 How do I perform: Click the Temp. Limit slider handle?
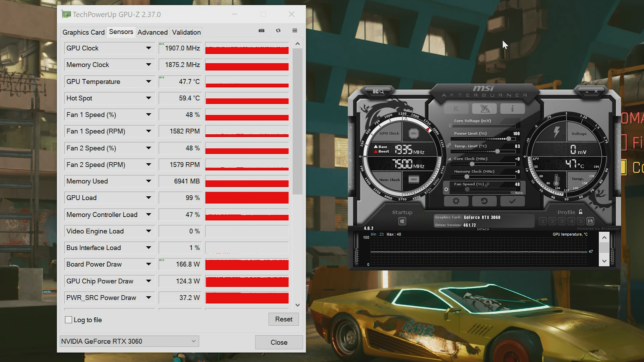[x=497, y=151]
